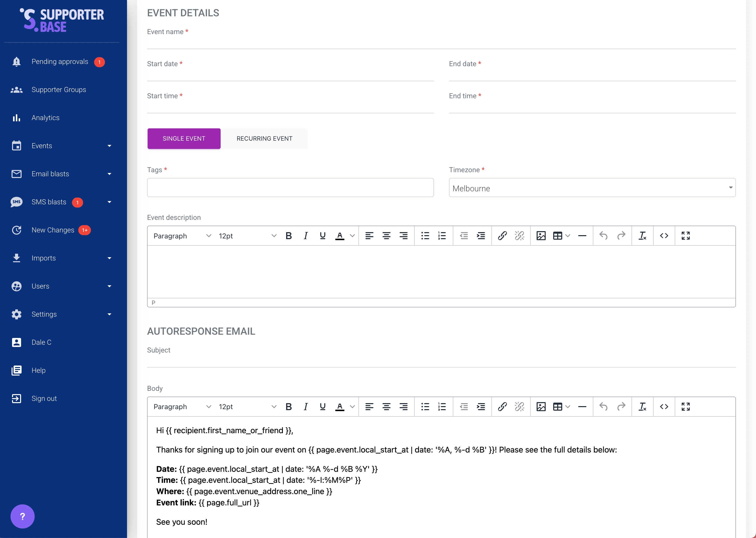
Task: Click the insert link icon in Body toolbar
Action: pos(502,406)
